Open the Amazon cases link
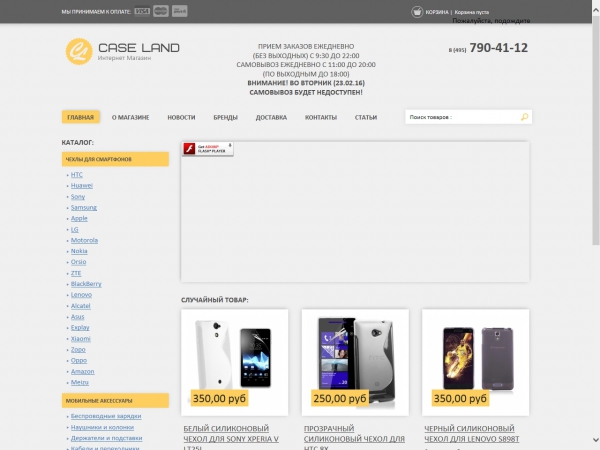This screenshot has height=450, width=600. (x=82, y=372)
